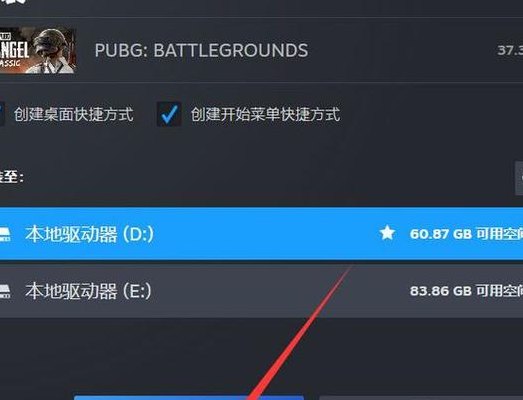
Task: Click the game size value 37.3
Action: click(510, 51)
